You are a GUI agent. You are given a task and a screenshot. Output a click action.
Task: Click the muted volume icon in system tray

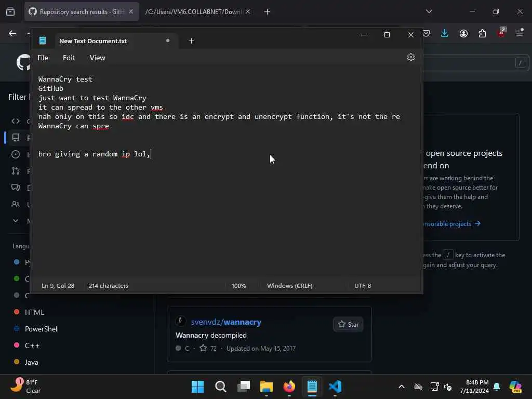(x=448, y=387)
